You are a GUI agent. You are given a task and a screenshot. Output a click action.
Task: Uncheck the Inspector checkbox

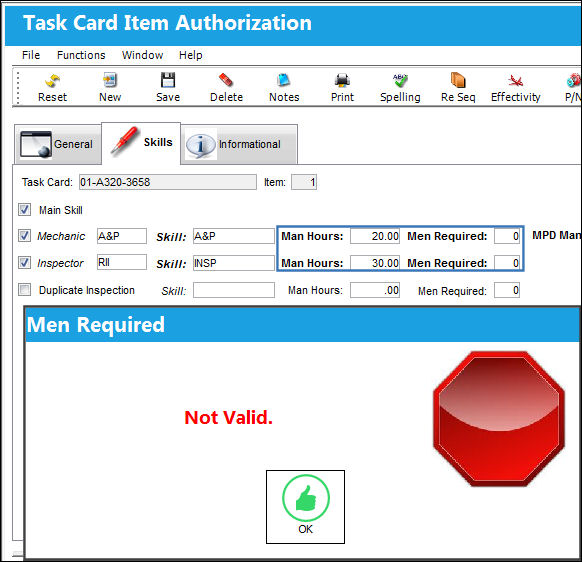click(24, 262)
